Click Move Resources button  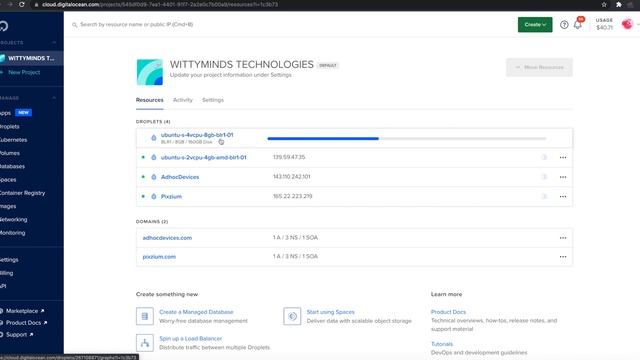539,67
